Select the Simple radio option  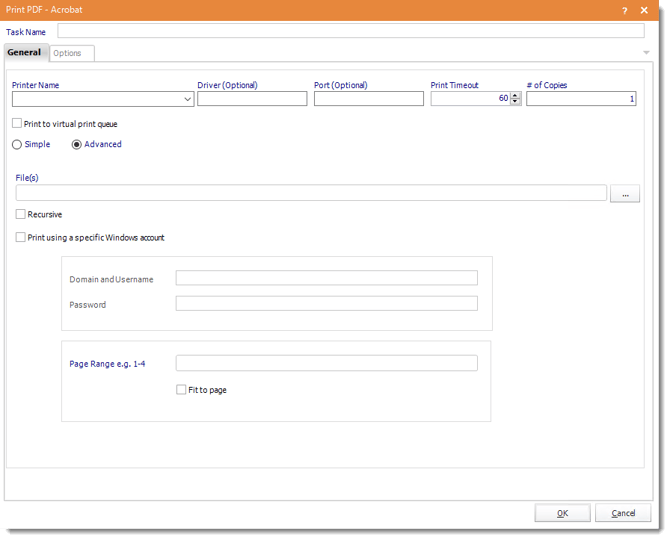(17, 145)
